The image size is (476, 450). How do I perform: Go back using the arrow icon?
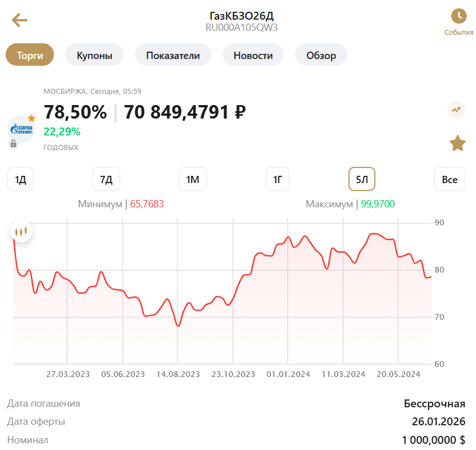20,20
